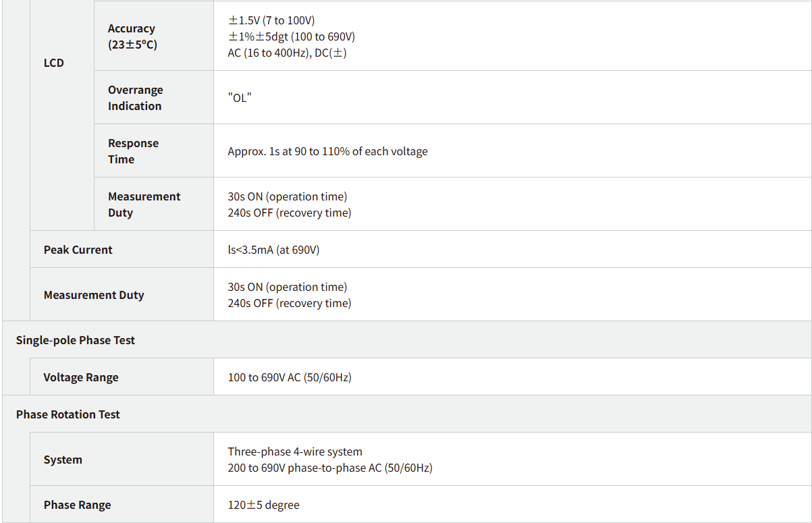Click the Overrange Indication label
This screenshot has height=523, width=812.
[135, 98]
